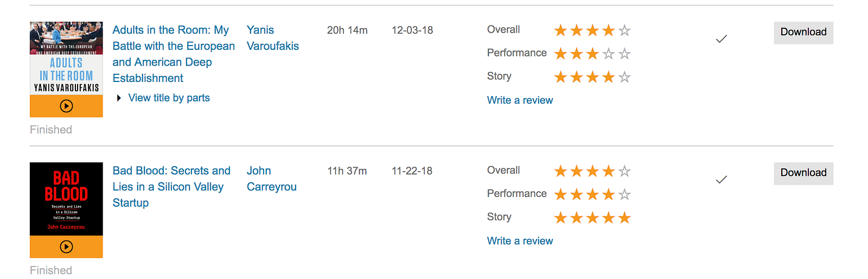Set Bad Blood performance to five stars
868x279 pixels.
(x=624, y=194)
